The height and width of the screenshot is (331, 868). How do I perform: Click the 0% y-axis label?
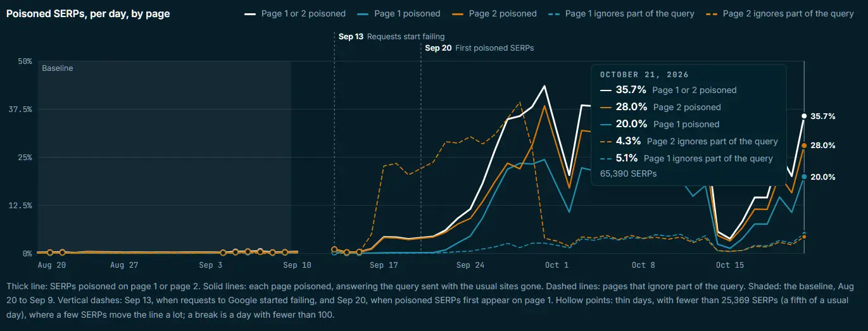pyautogui.click(x=27, y=253)
